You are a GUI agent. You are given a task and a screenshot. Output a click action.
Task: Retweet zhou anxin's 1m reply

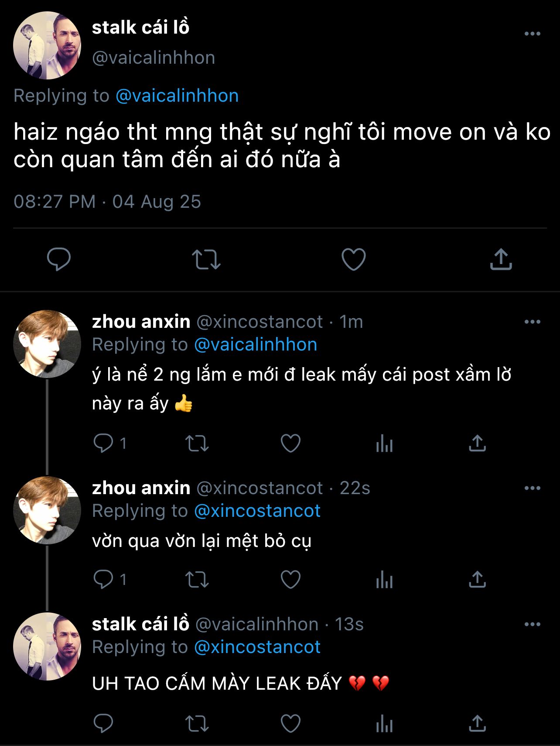coord(197,443)
